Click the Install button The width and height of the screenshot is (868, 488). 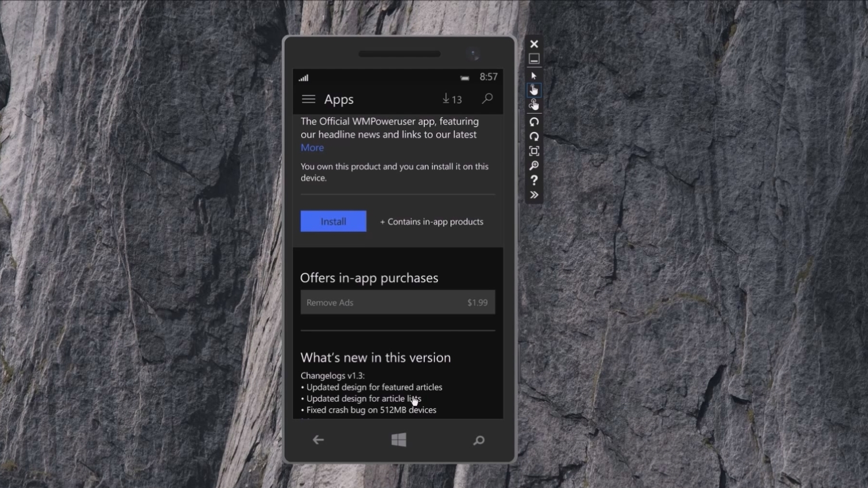[x=333, y=221]
